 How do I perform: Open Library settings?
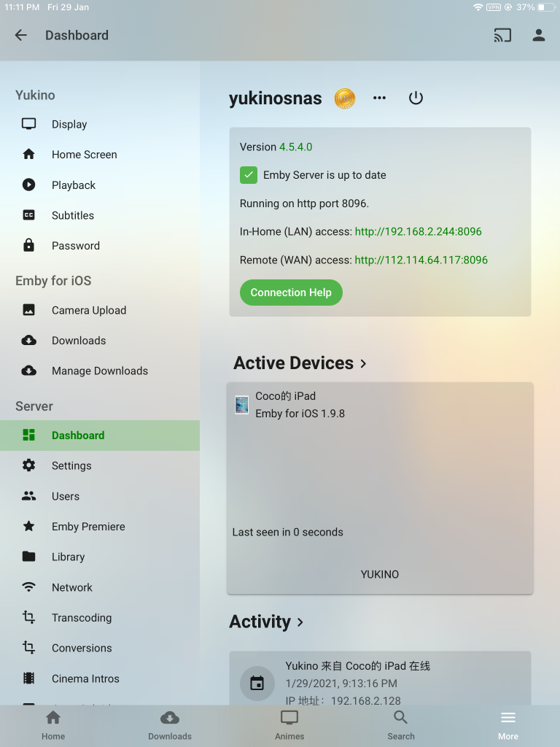coord(100,557)
